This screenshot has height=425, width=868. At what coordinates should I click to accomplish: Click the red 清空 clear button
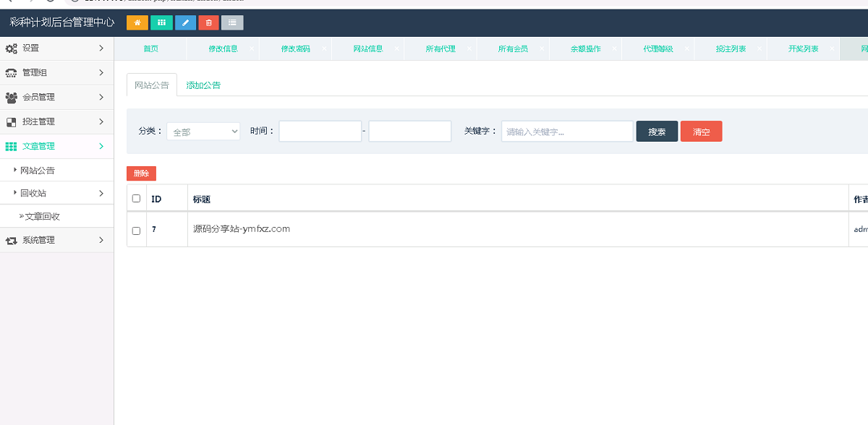(701, 132)
